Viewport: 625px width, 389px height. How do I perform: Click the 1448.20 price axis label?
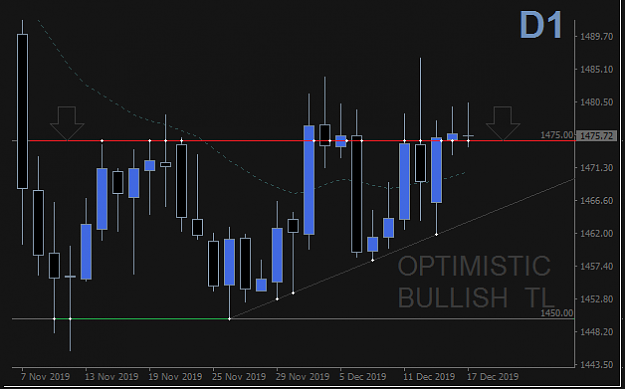(597, 332)
